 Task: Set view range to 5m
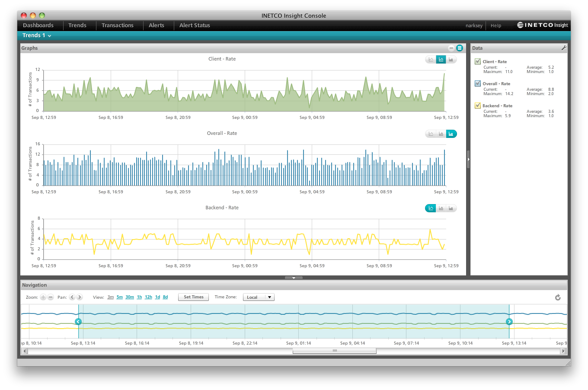[x=120, y=297]
